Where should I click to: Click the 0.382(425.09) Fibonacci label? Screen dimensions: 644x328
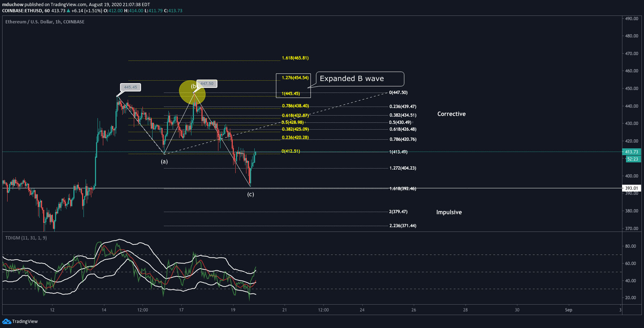pyautogui.click(x=295, y=129)
